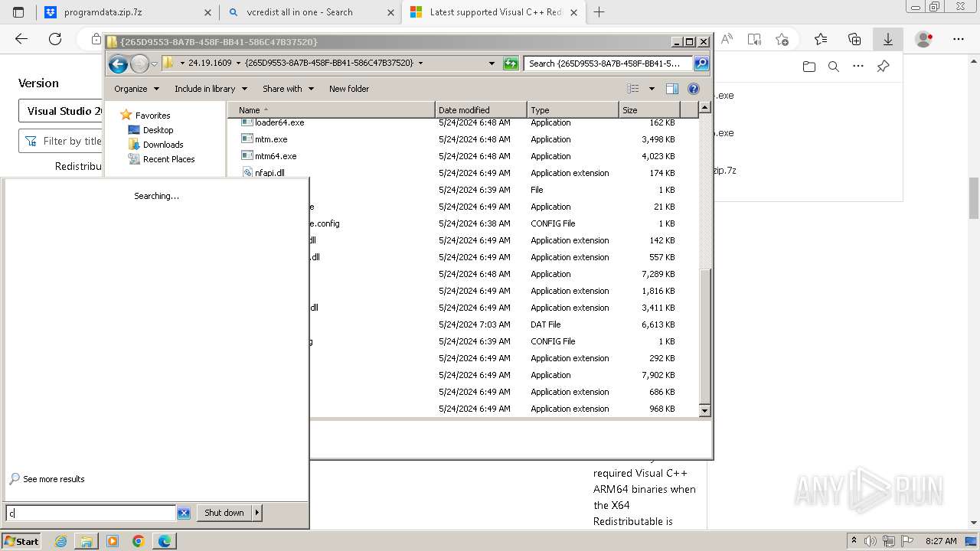This screenshot has height=551, width=980.
Task: Search downloads in Edge downloads panel
Action: click(834, 67)
